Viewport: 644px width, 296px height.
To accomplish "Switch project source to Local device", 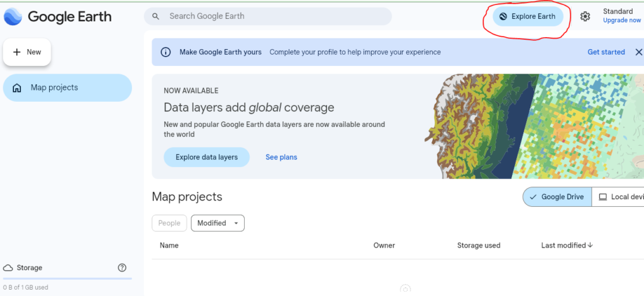I will pyautogui.click(x=618, y=197).
